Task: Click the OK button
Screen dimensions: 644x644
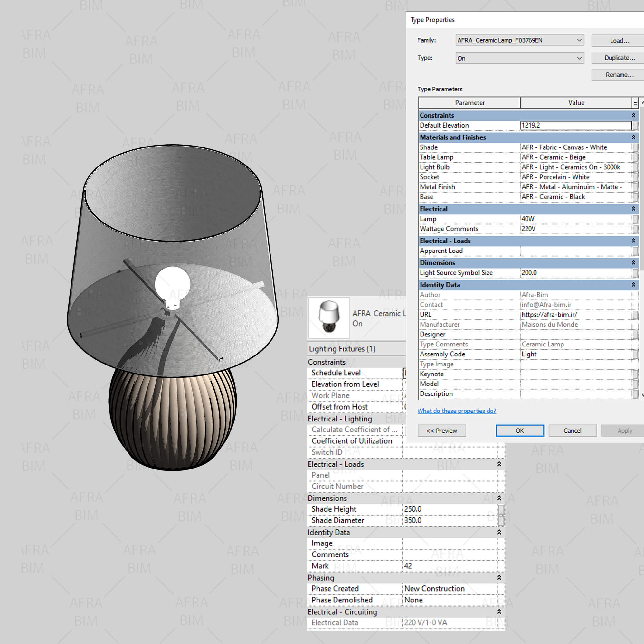Action: (x=519, y=431)
